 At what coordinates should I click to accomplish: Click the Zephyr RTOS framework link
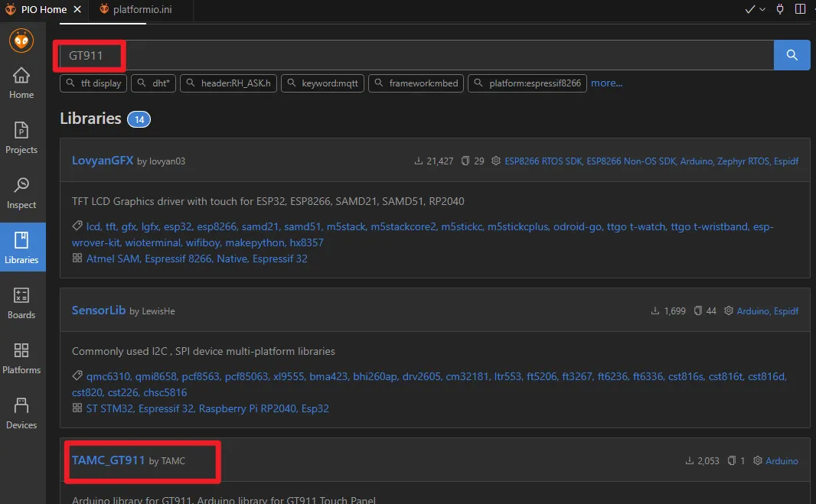point(743,161)
